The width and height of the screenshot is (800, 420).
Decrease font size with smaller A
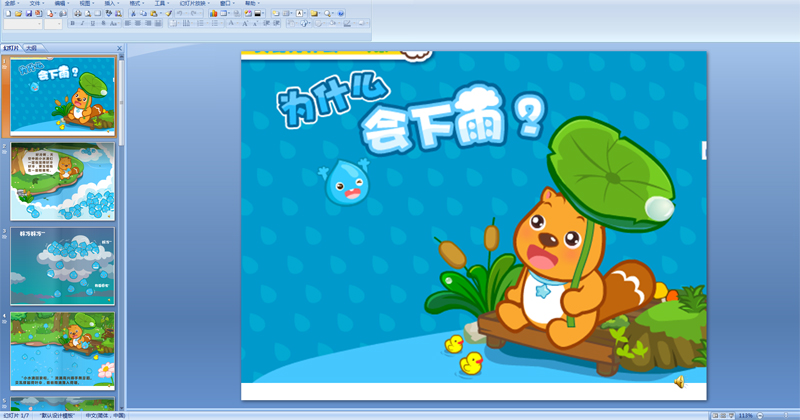[255, 23]
